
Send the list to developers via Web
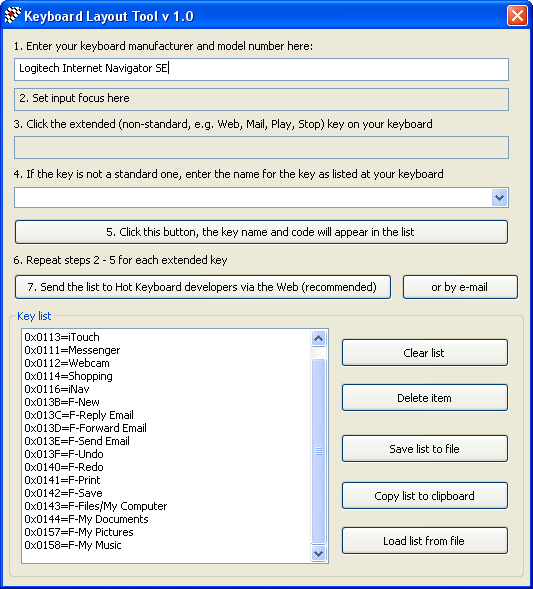pyautogui.click(x=203, y=287)
